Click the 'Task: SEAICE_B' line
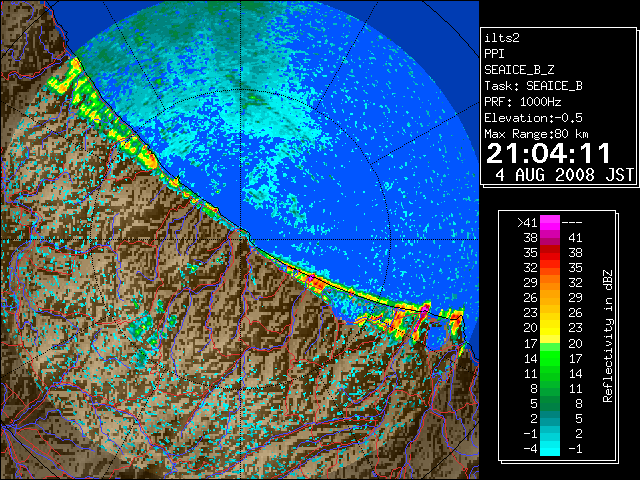The image size is (640, 480). click(533, 86)
